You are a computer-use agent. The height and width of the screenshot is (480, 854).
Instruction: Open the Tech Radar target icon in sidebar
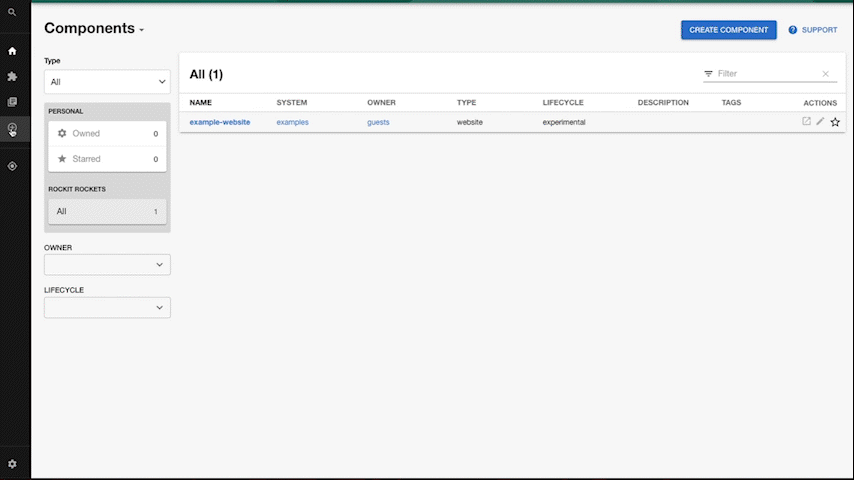tap(12, 166)
